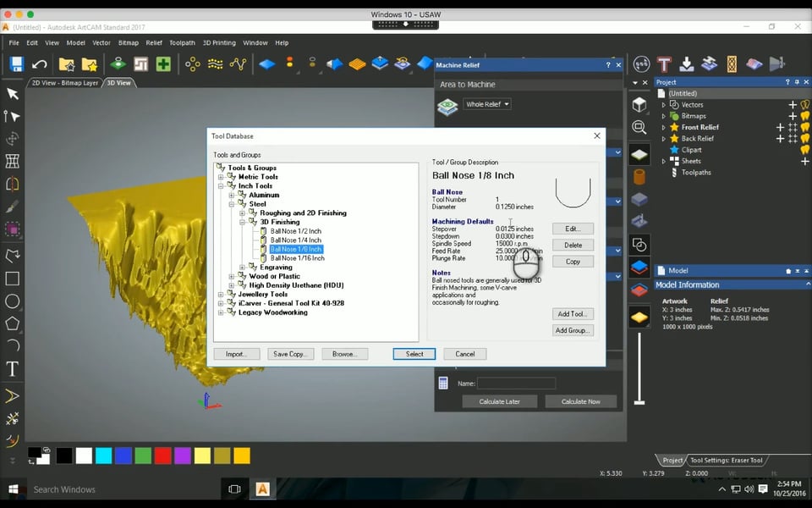This screenshot has height=508, width=812.
Task: Switch to Tool Settings: Eraser Tool tab
Action: pos(726,461)
